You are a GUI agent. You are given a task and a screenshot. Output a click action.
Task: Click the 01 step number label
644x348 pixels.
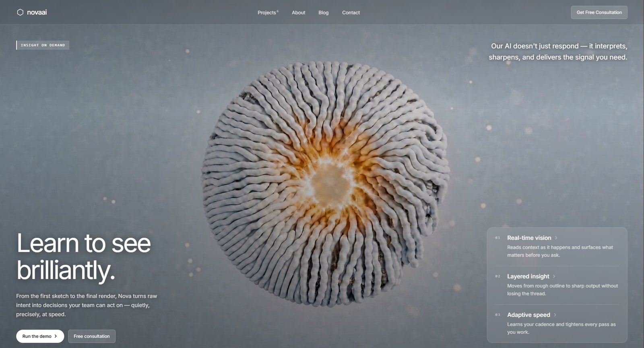click(x=497, y=238)
